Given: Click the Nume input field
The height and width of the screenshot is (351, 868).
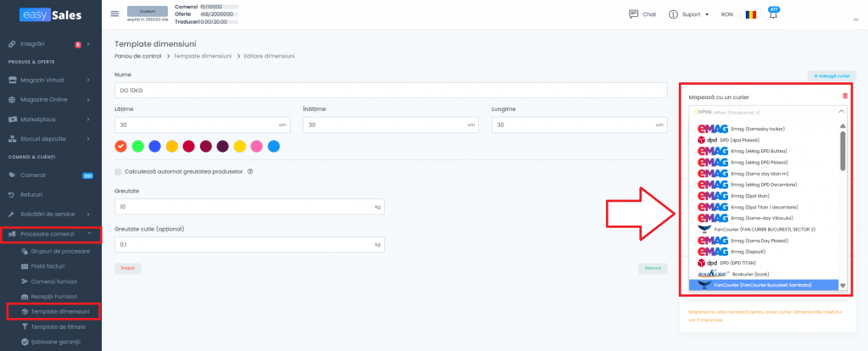Looking at the screenshot, I should [x=391, y=90].
